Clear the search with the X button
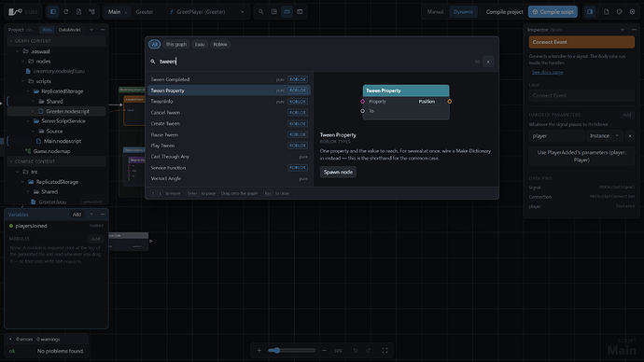This screenshot has height=362, width=644. tap(488, 62)
